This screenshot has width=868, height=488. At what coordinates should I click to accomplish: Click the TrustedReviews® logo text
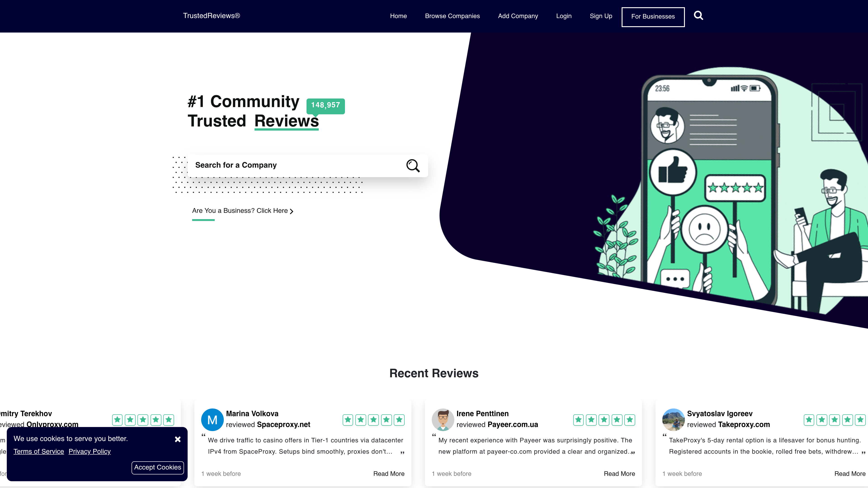pyautogui.click(x=211, y=16)
